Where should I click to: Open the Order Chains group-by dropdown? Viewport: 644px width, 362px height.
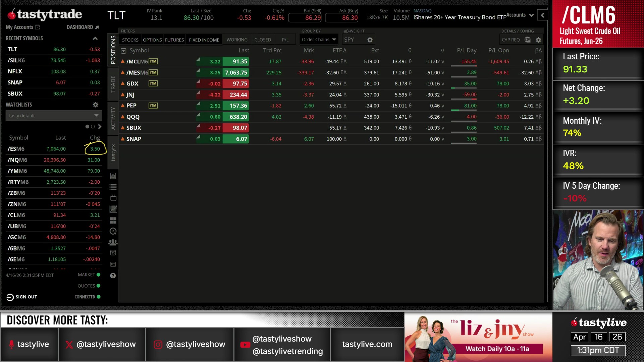(x=318, y=40)
